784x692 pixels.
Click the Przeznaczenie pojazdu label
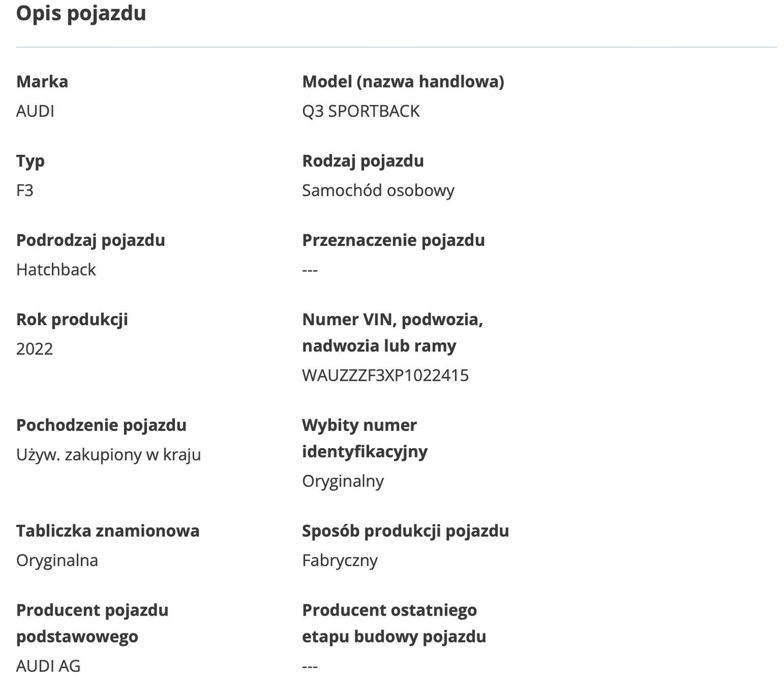(393, 240)
